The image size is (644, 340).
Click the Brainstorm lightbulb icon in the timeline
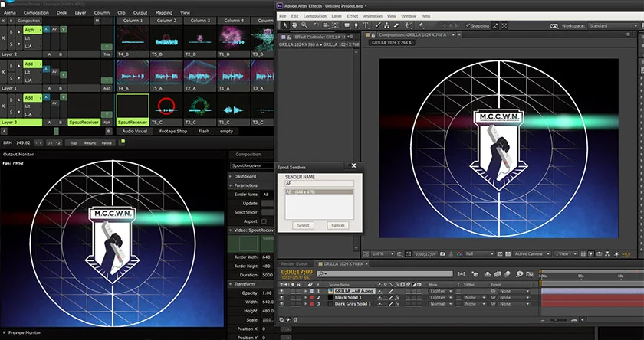[520, 274]
